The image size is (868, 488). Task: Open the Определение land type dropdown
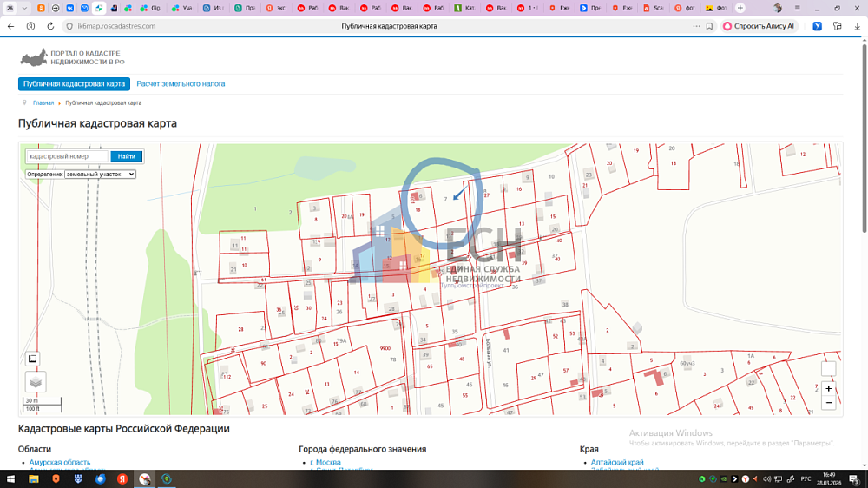100,175
